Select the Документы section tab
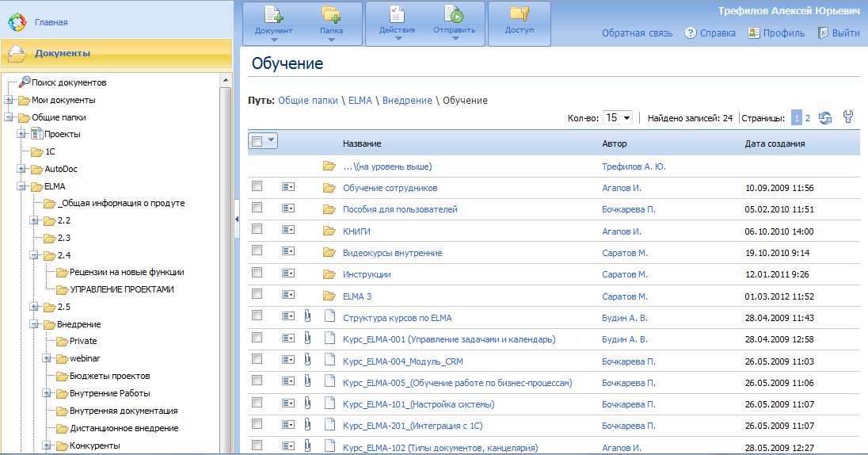Viewport: 868px width, 455px height. tap(62, 54)
